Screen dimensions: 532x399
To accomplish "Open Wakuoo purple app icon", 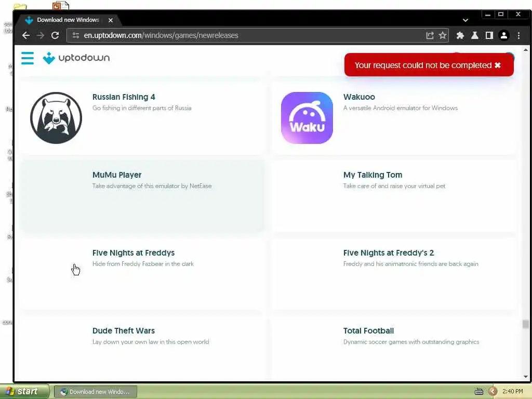I will click(307, 118).
